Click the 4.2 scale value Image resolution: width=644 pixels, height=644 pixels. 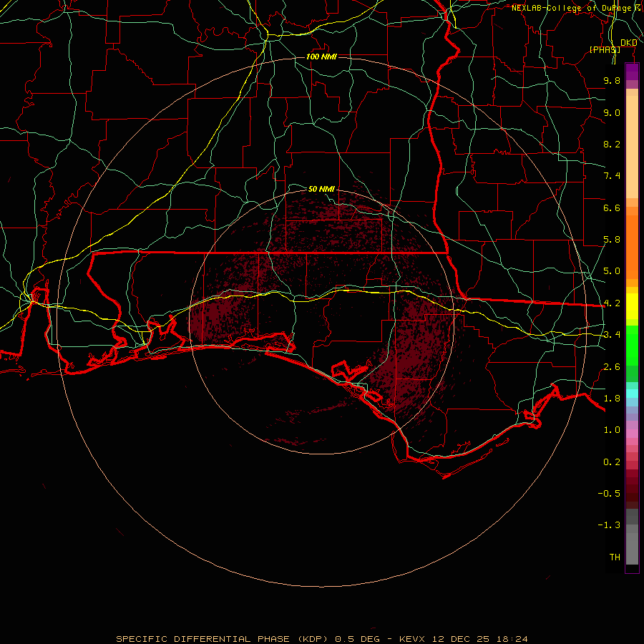click(x=612, y=303)
